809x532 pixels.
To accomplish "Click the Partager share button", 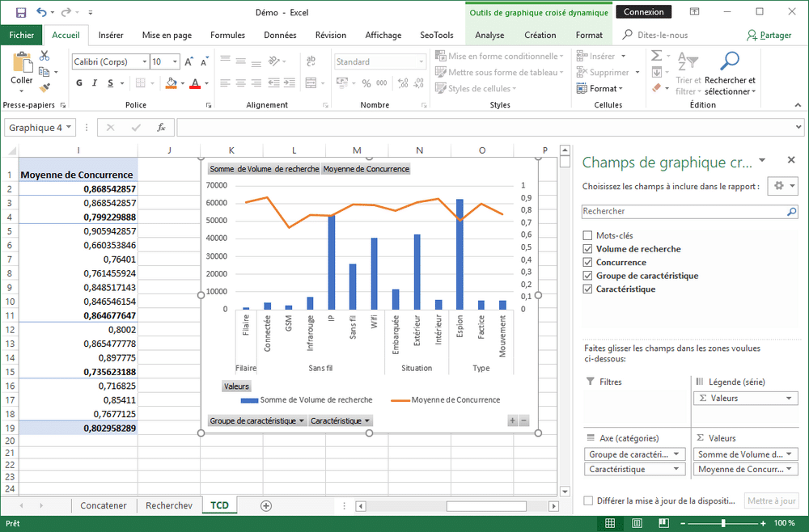I will 769,35.
